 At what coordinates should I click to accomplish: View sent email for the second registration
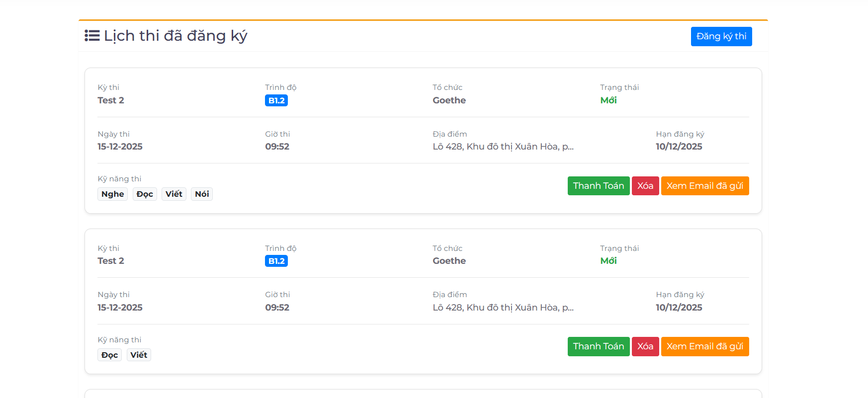704,346
